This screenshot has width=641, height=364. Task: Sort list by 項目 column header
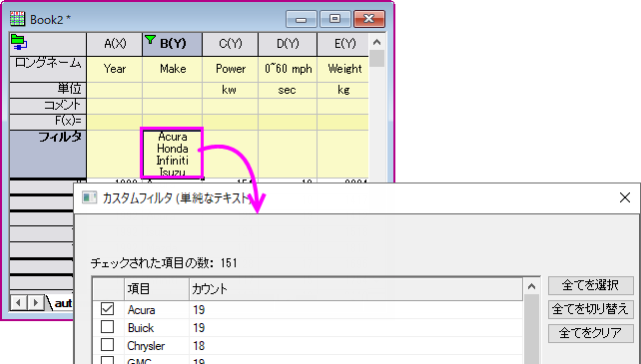[157, 289]
